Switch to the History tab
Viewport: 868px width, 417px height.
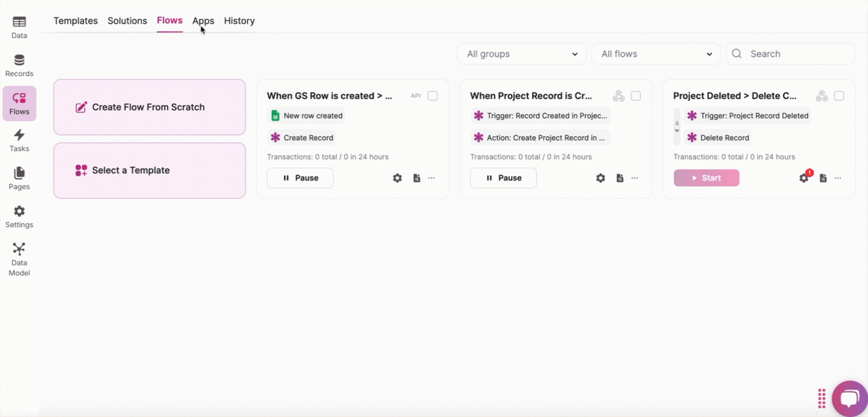pyautogui.click(x=239, y=21)
